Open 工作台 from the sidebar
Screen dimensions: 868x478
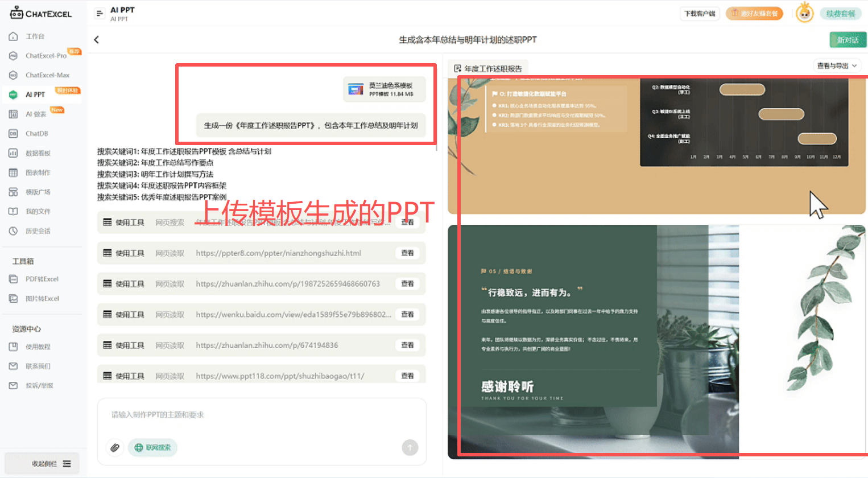(35, 36)
